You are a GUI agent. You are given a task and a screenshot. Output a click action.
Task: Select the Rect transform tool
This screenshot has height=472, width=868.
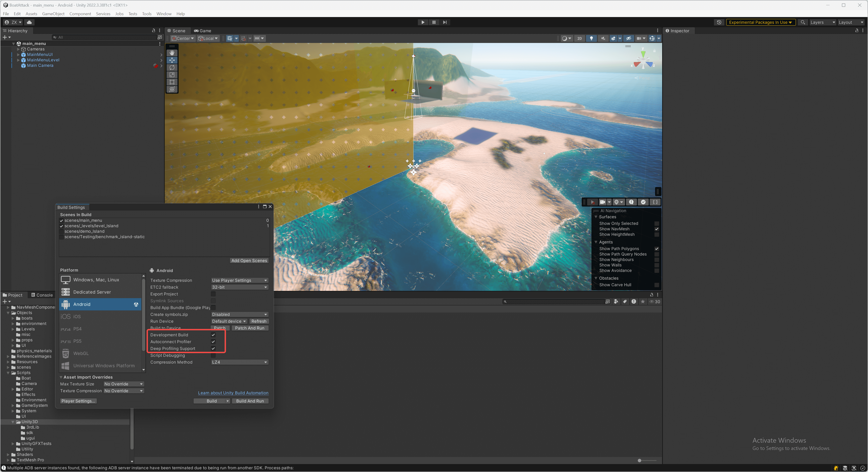[172, 82]
